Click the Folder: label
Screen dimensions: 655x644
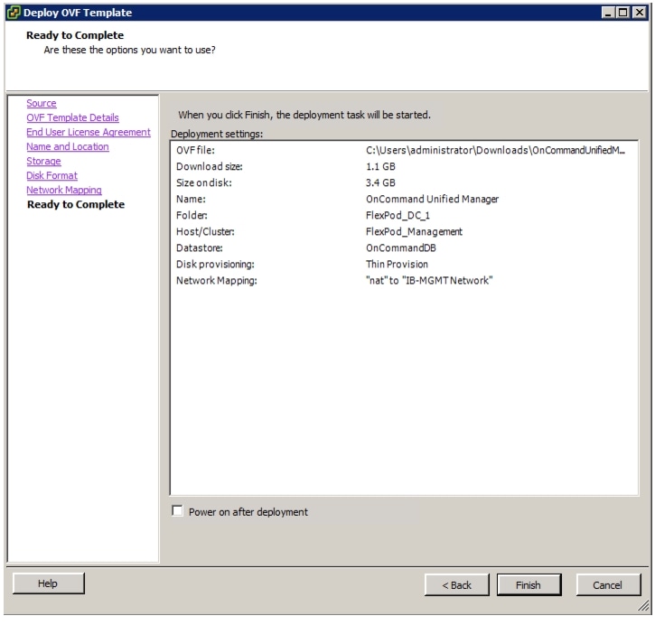tap(192, 216)
